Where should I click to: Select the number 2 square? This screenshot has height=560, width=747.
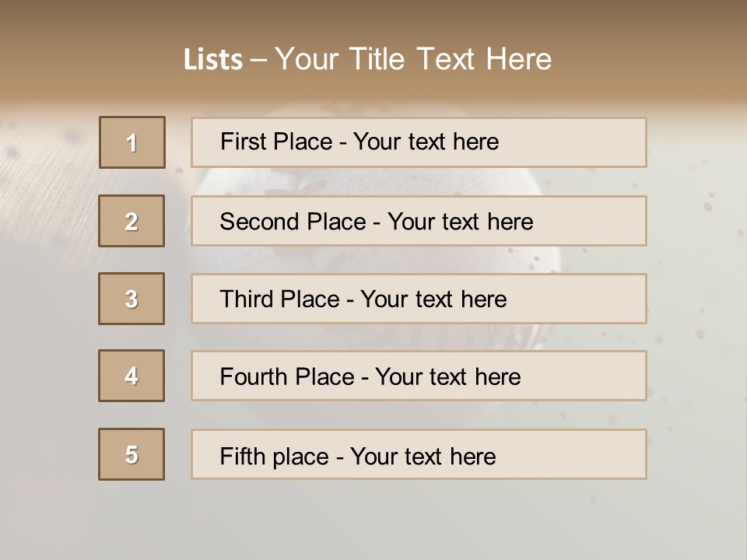[x=132, y=221]
